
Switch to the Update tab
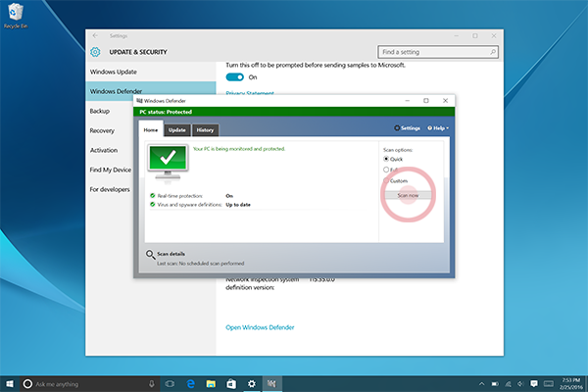(177, 130)
